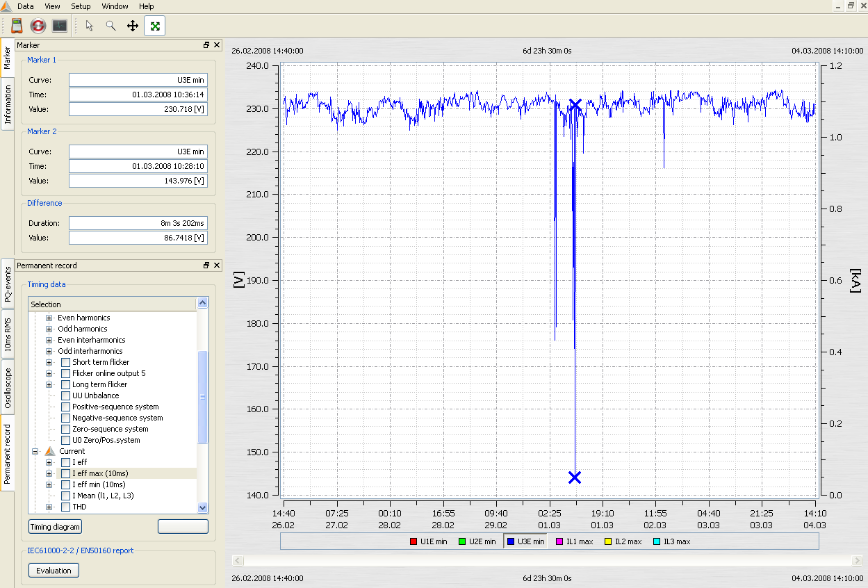868x588 pixels.
Task: Check the I eff min (10ms) box
Action: click(x=65, y=484)
